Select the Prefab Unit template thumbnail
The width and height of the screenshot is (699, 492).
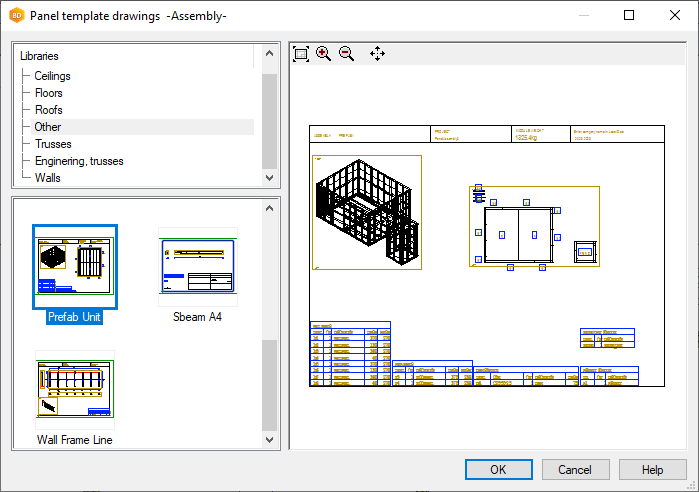tap(75, 267)
